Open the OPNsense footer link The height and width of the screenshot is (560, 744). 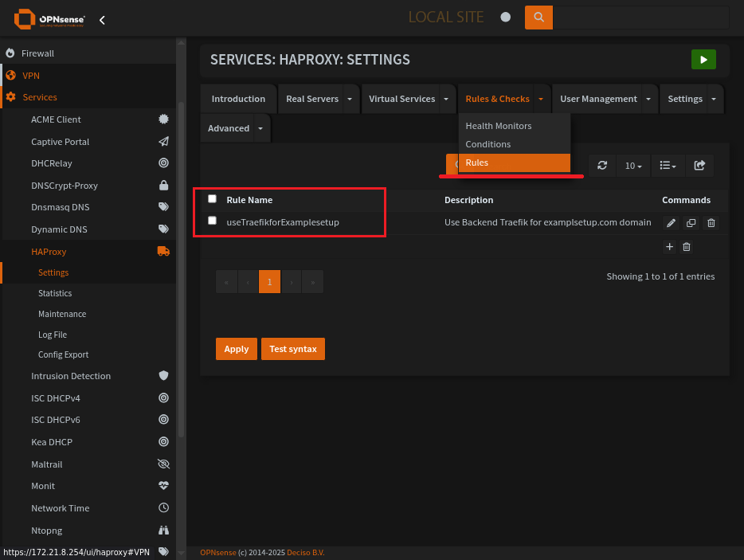click(x=217, y=552)
